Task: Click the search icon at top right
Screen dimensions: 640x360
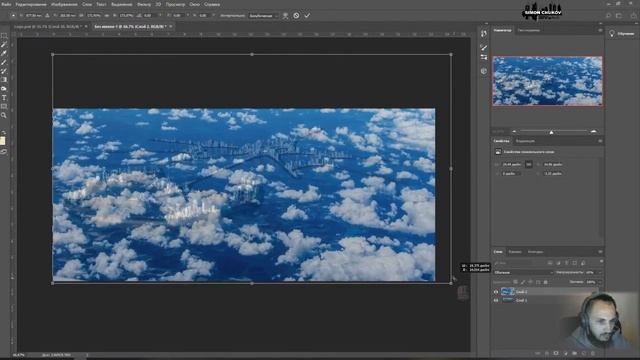Action: tap(609, 16)
